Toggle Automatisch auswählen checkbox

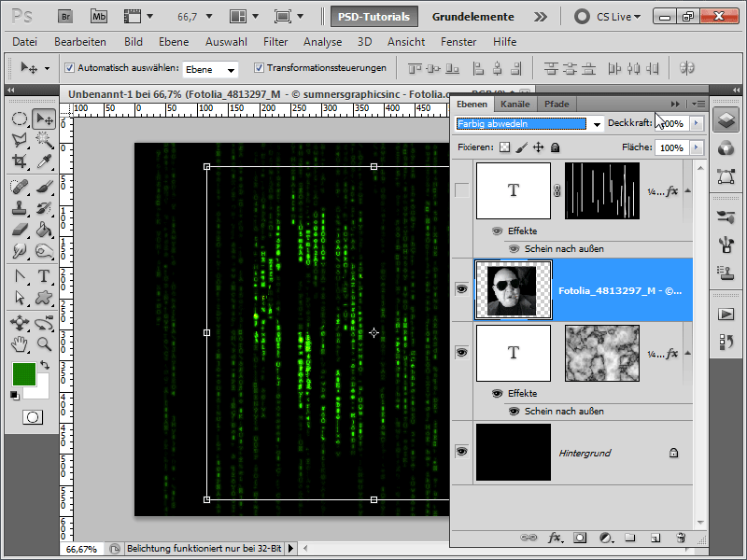pos(69,67)
